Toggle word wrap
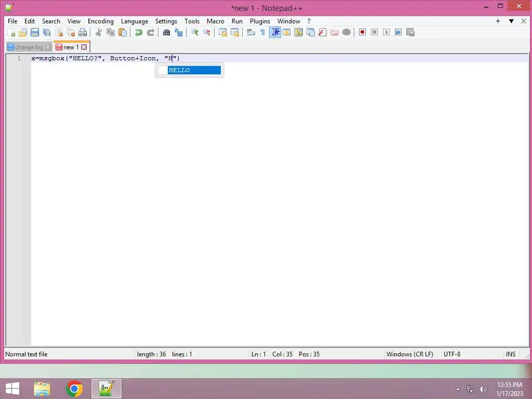The image size is (532, 399). point(251,32)
